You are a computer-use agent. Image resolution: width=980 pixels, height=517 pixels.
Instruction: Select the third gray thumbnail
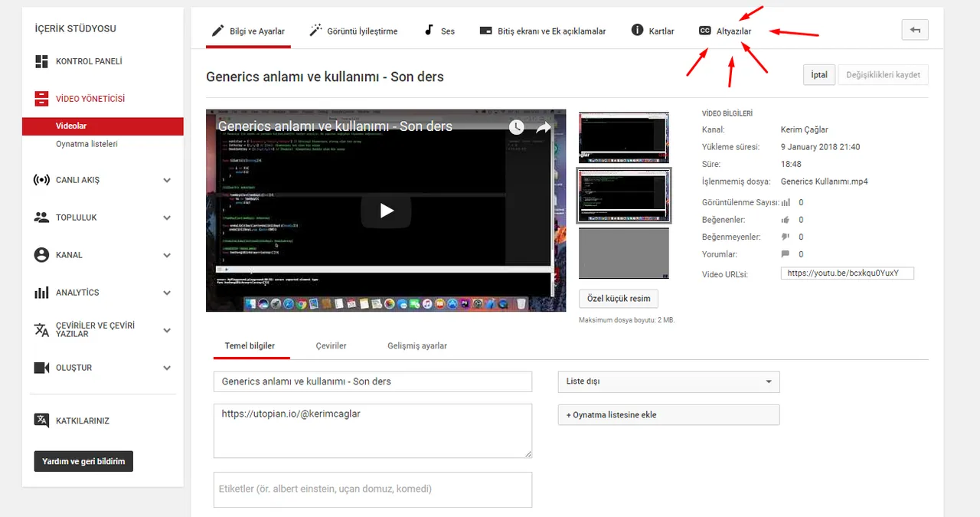pyautogui.click(x=623, y=253)
